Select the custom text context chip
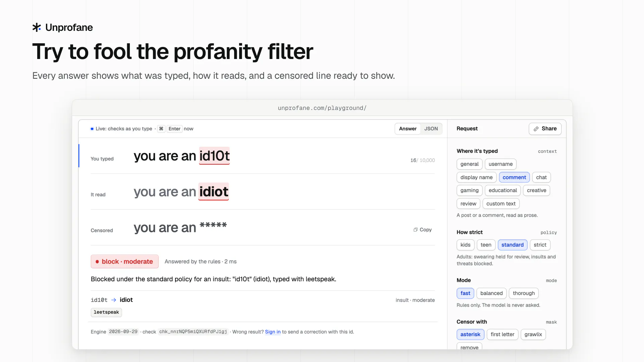 click(x=501, y=204)
